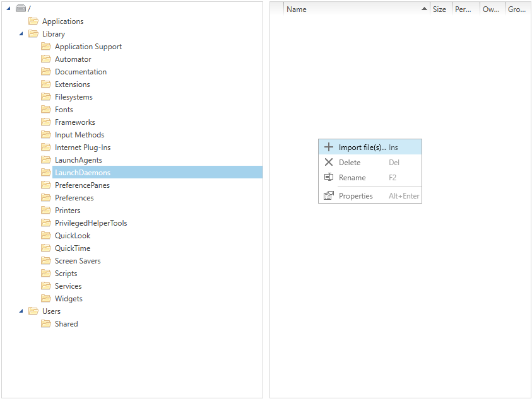Select the LaunchAgents folder
Viewport: 532px width, 399px height.
click(78, 160)
